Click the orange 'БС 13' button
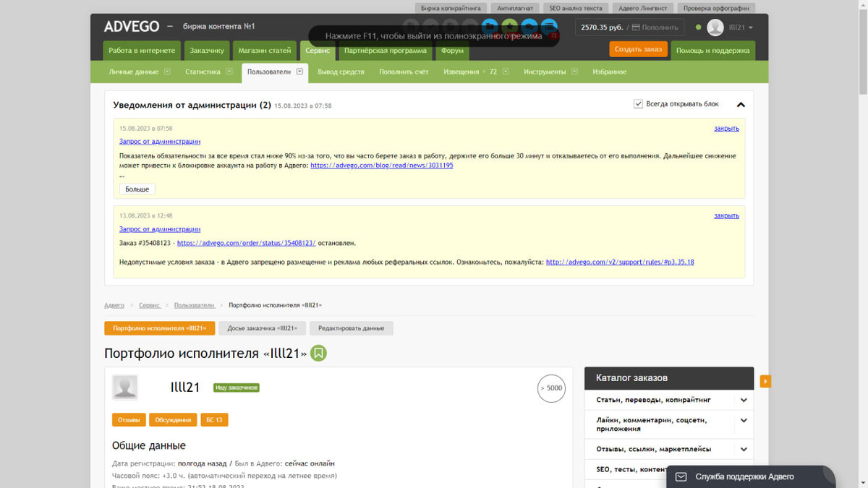 214,419
